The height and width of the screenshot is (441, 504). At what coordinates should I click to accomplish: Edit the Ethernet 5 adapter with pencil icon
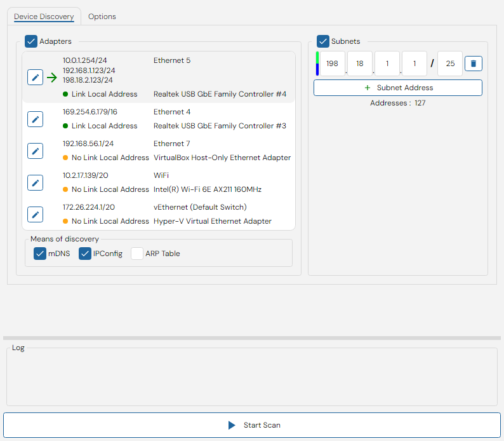pyautogui.click(x=36, y=77)
